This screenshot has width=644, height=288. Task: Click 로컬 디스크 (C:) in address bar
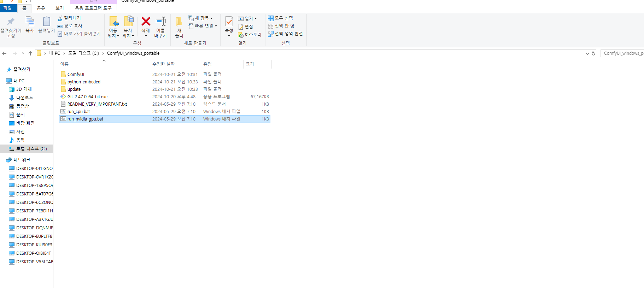coord(83,53)
